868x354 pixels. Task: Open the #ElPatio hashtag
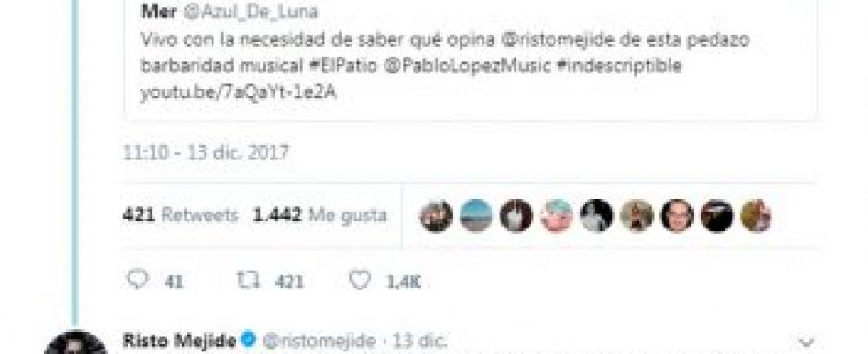[344, 65]
